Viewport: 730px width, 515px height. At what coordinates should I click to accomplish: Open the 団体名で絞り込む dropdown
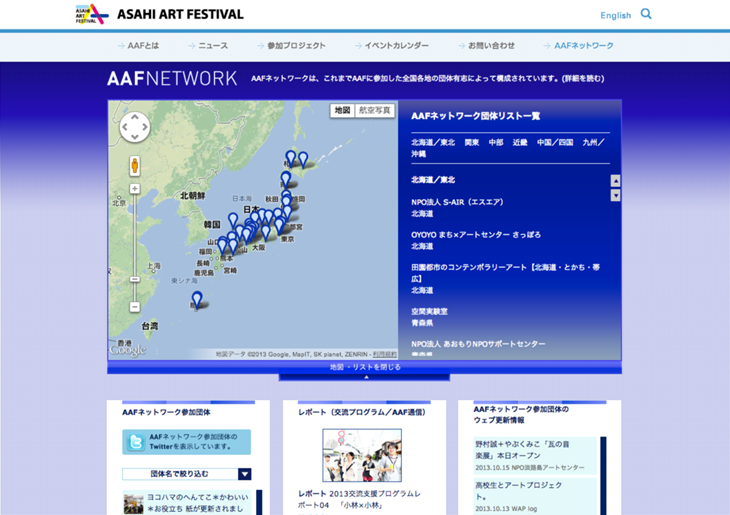(186, 474)
